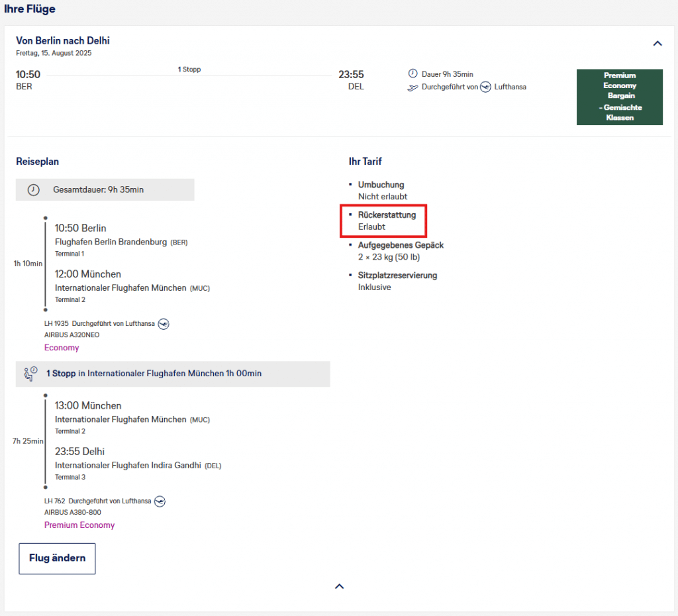Screen dimensions: 678x616
Task: Click the Flughafen Berlin Brandenburg airport name
Action: [111, 242]
